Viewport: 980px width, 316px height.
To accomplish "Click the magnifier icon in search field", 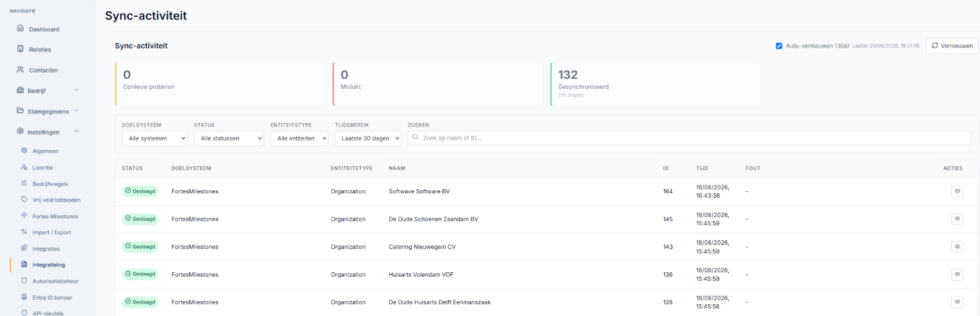I will coord(416,138).
